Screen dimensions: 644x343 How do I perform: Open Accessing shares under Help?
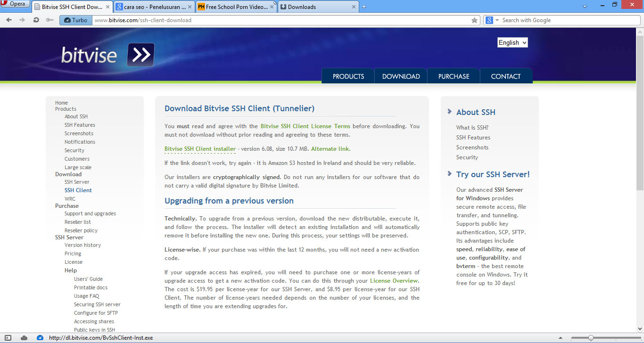pos(94,321)
